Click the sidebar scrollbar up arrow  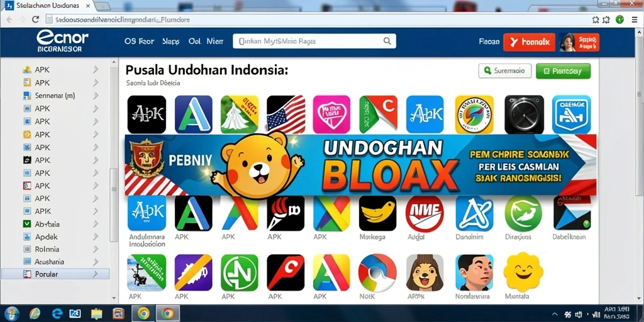[x=114, y=62]
